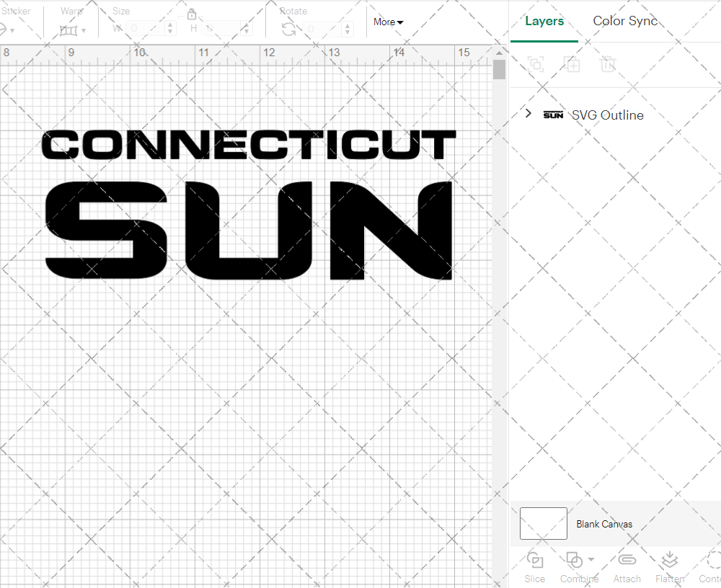Toggle the size aspect ratio lock

(x=192, y=14)
